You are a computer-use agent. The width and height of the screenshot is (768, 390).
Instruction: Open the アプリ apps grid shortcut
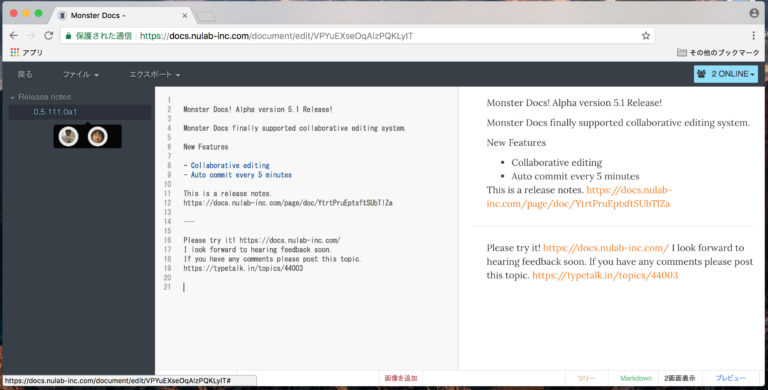tap(27, 52)
